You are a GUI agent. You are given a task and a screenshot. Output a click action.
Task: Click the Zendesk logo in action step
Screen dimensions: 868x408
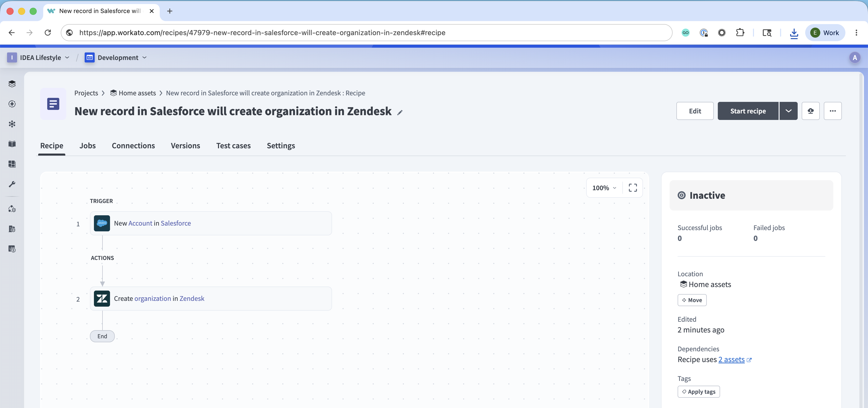click(102, 299)
